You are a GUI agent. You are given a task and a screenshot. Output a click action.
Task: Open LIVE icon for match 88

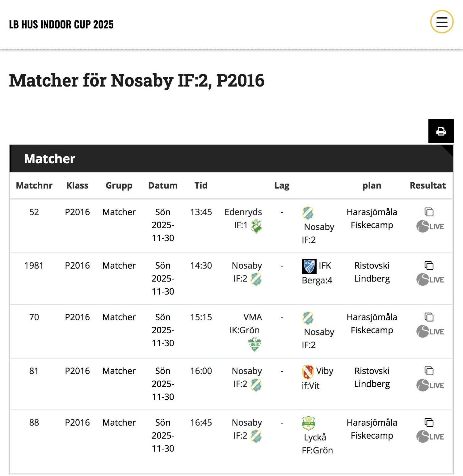click(x=430, y=437)
